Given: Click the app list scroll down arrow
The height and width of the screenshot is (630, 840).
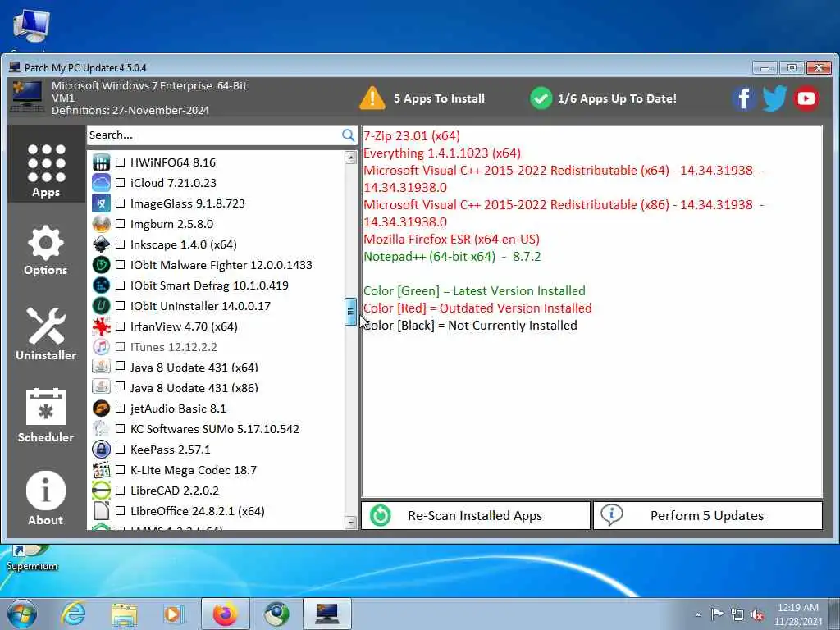Looking at the screenshot, I should tap(351, 523).
